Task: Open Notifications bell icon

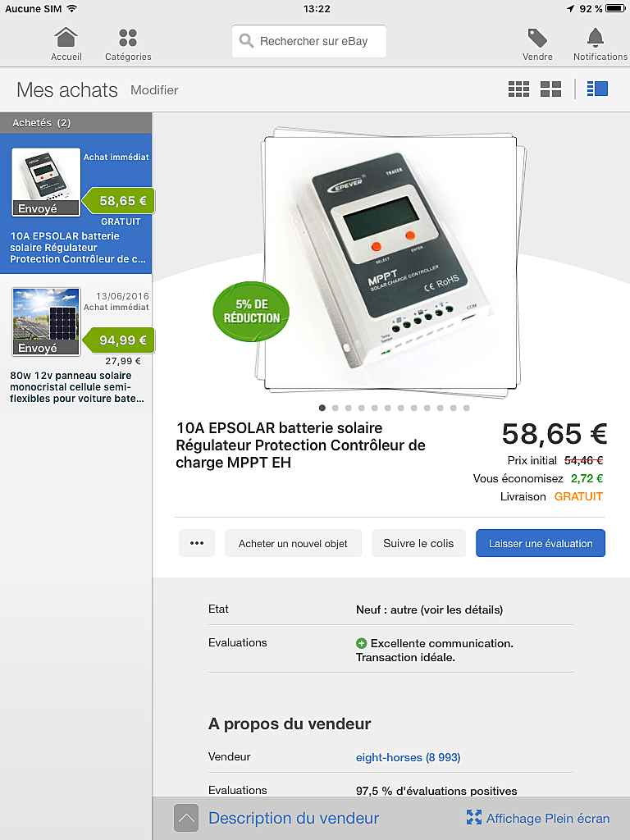Action: tap(596, 38)
